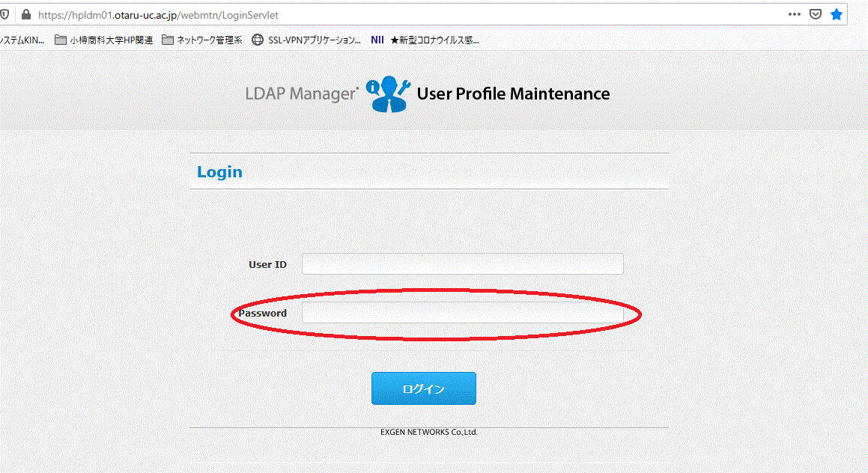
Task: Click the Login section heading
Action: click(x=219, y=171)
